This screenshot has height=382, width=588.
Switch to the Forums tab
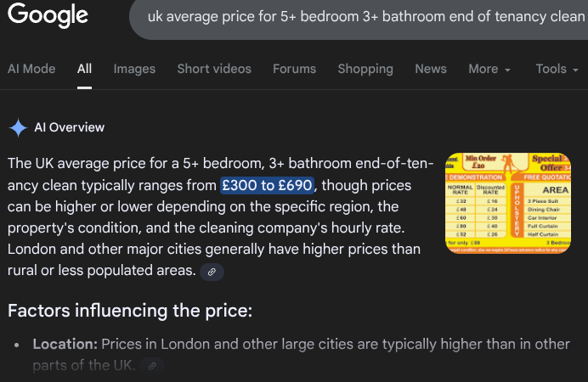(295, 69)
